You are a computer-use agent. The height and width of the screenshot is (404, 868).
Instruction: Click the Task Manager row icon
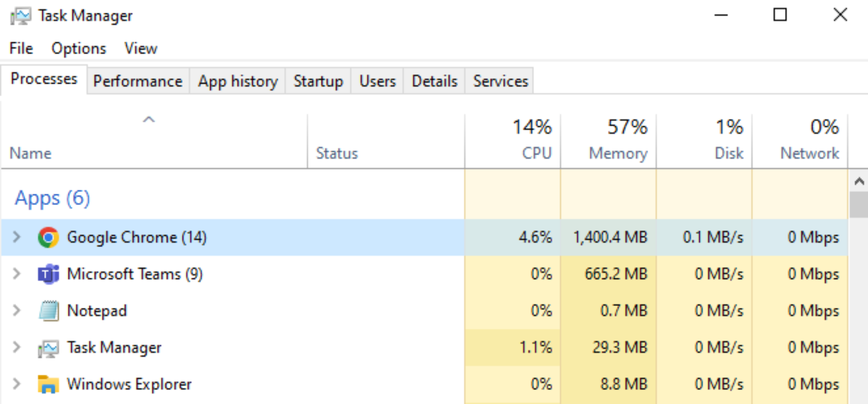pyautogui.click(x=48, y=348)
